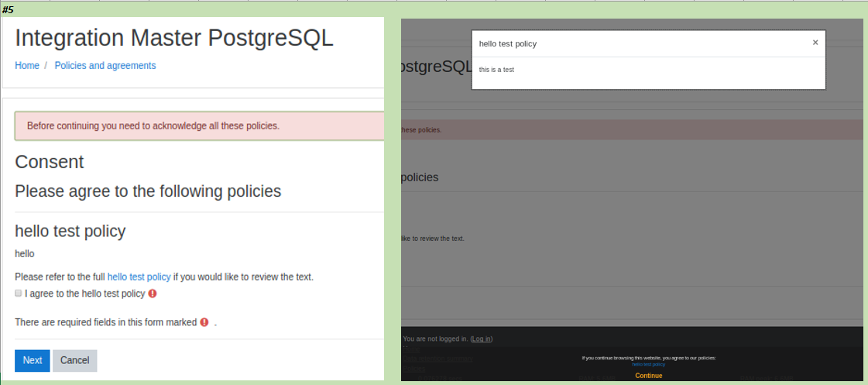Click 'You are not logged in.' footer text
Image resolution: width=868 pixels, height=385 pixels.
coord(436,339)
